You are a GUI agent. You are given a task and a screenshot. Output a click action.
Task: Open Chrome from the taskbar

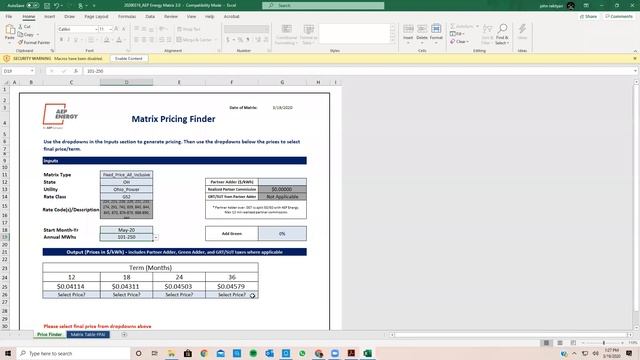[x=204, y=353]
